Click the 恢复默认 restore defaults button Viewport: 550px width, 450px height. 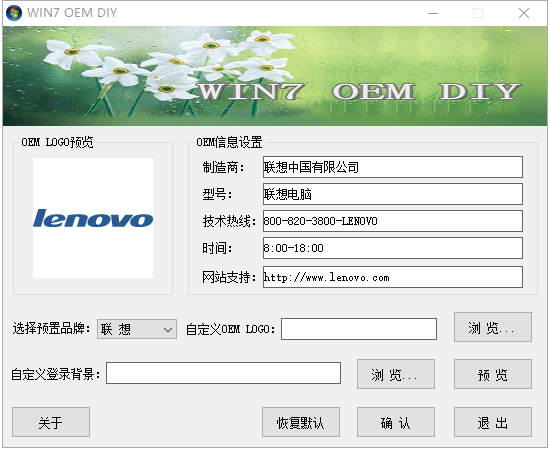click(301, 422)
